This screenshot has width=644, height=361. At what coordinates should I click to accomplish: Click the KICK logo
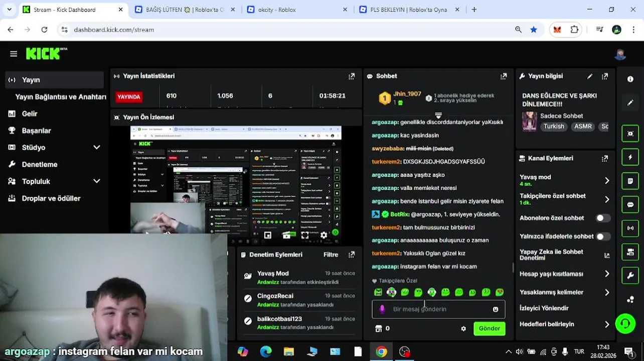pyautogui.click(x=46, y=53)
